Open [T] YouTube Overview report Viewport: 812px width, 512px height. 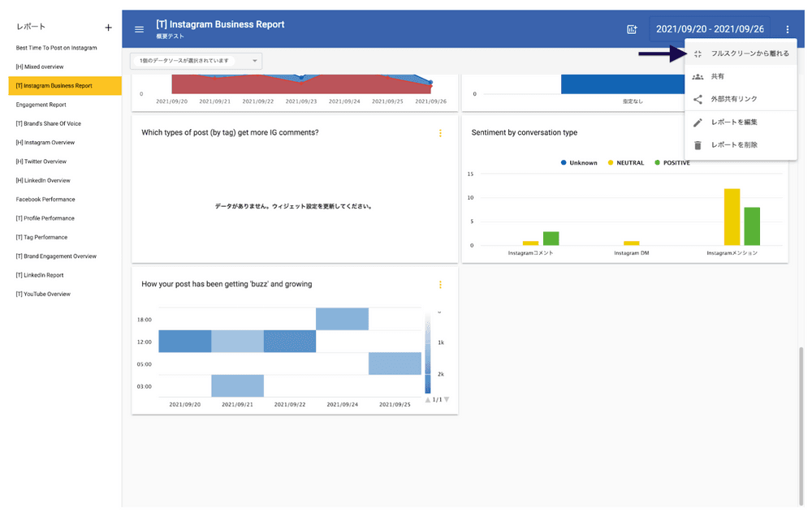43,294
